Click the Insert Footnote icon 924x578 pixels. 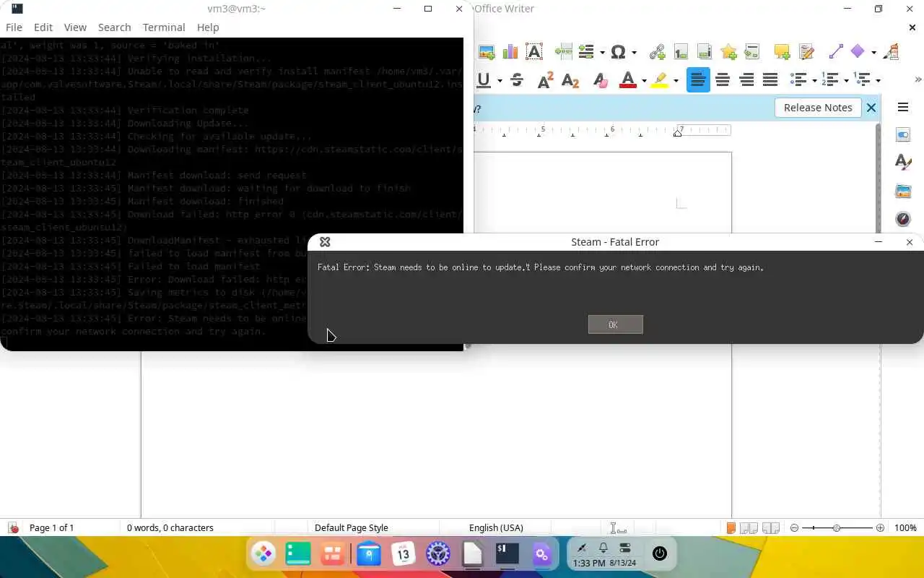[x=681, y=52]
